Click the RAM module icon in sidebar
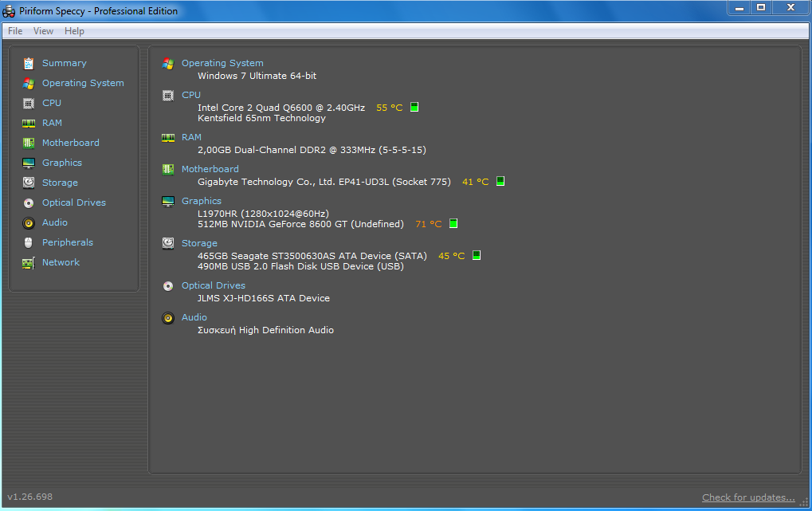 [29, 124]
